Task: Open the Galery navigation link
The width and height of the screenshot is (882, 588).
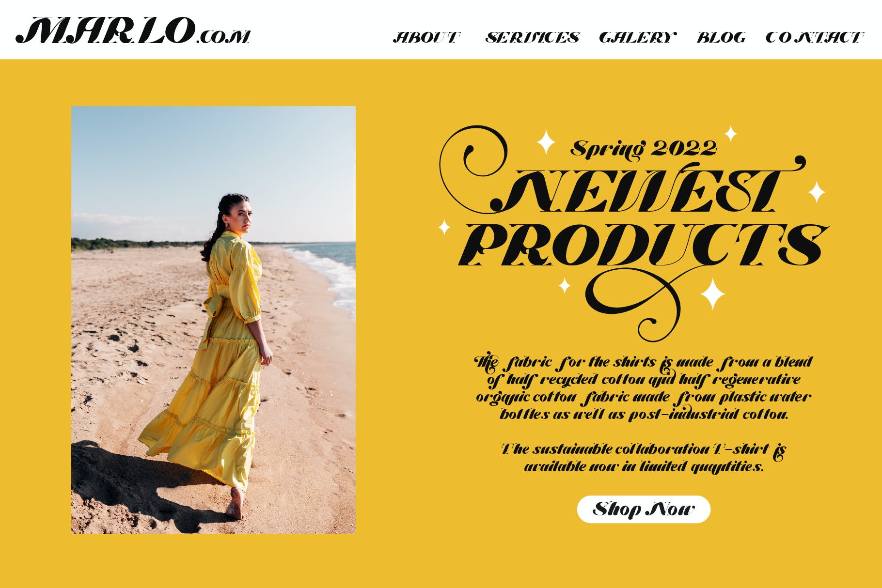Action: 638,37
